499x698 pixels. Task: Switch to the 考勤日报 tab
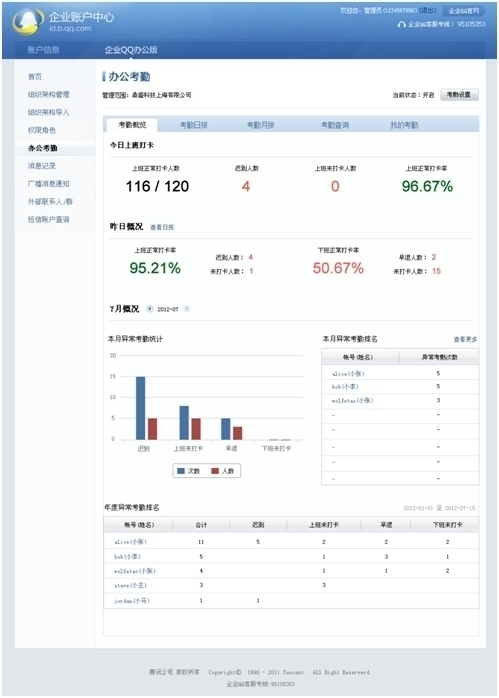tap(194, 125)
